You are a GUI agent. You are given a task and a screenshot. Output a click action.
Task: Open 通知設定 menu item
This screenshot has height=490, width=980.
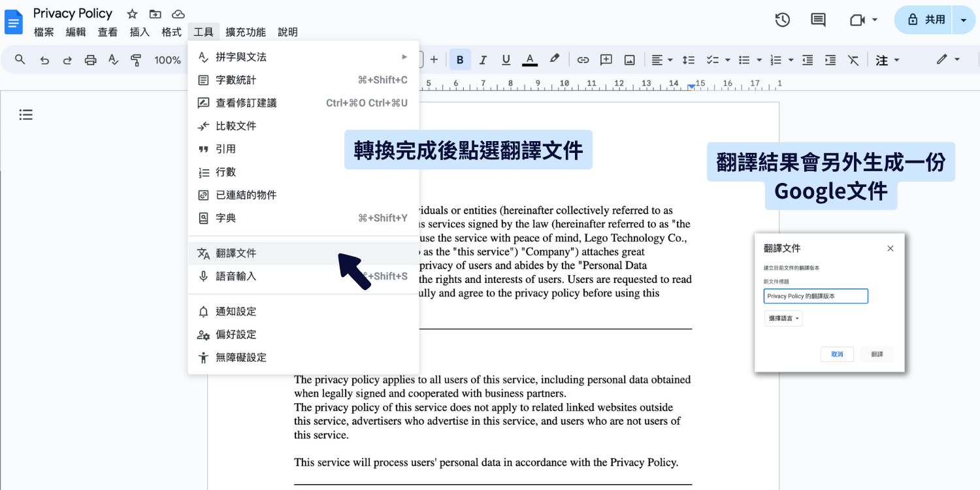pyautogui.click(x=303, y=312)
